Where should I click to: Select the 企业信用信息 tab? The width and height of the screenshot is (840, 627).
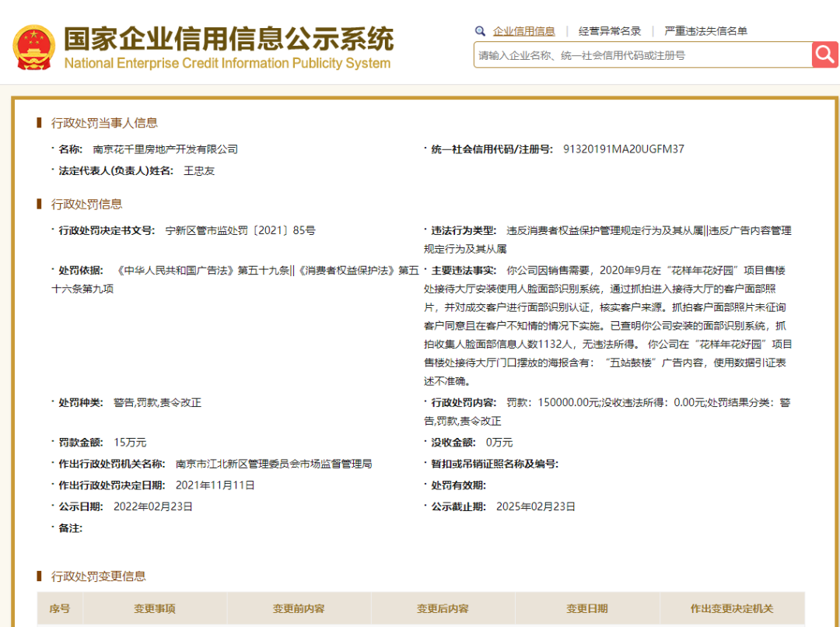coord(523,31)
